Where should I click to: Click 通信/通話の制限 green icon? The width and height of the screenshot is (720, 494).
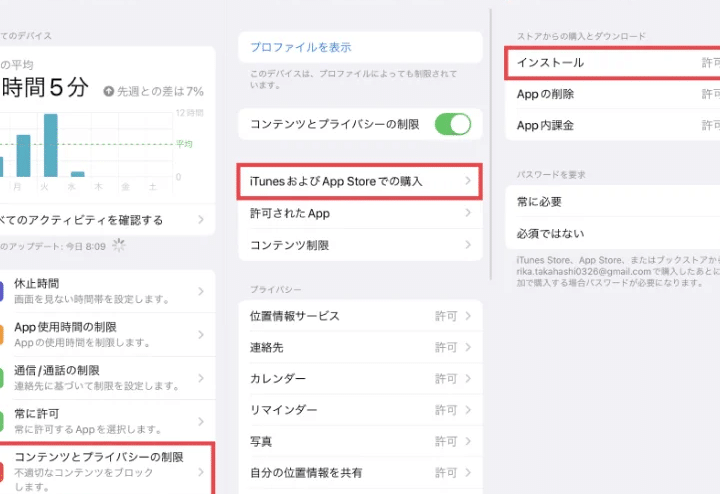tap(3, 377)
